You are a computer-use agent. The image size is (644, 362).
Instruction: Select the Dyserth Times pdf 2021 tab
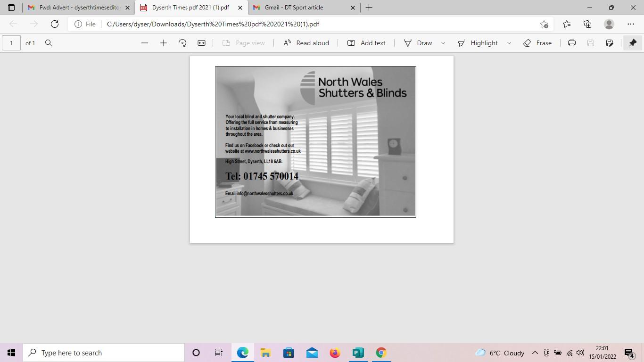[x=191, y=8]
